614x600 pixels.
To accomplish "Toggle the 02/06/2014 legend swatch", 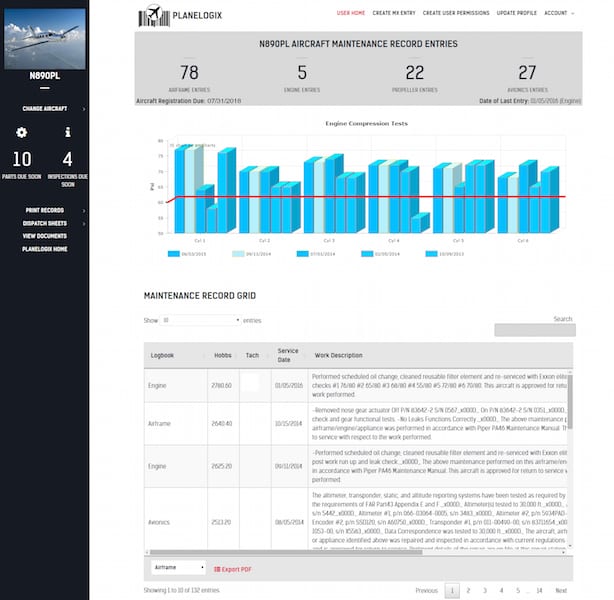I will [x=367, y=254].
